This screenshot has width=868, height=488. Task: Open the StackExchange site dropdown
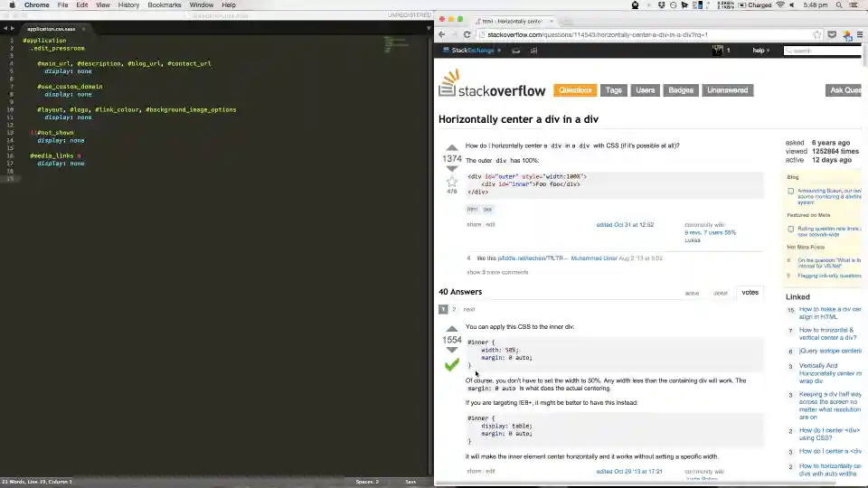coord(472,51)
